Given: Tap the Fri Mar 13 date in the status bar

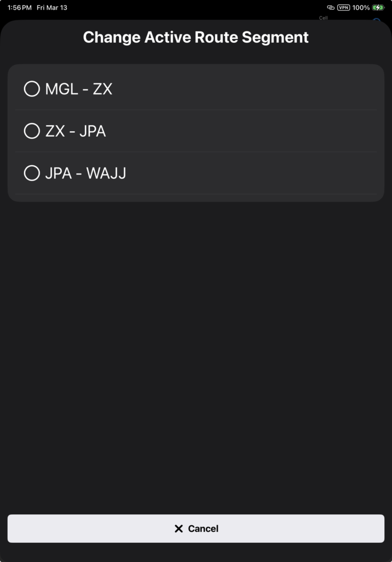Looking at the screenshot, I should (52, 8).
